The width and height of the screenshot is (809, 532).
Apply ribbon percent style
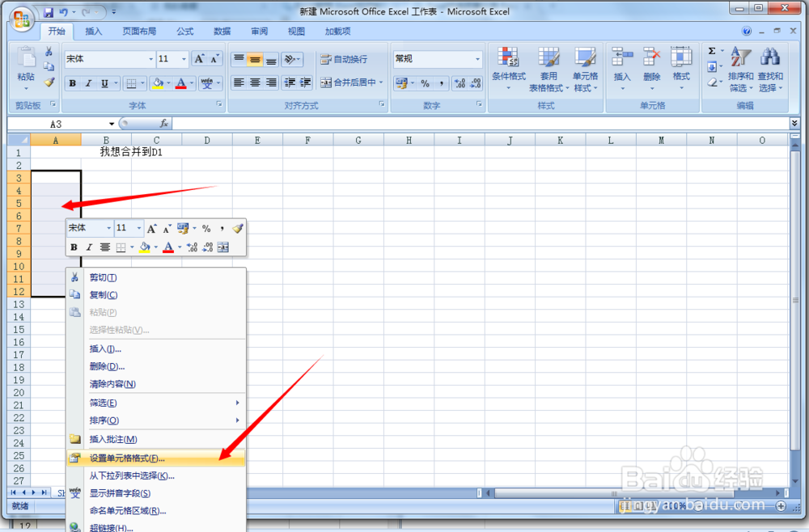pyautogui.click(x=426, y=83)
